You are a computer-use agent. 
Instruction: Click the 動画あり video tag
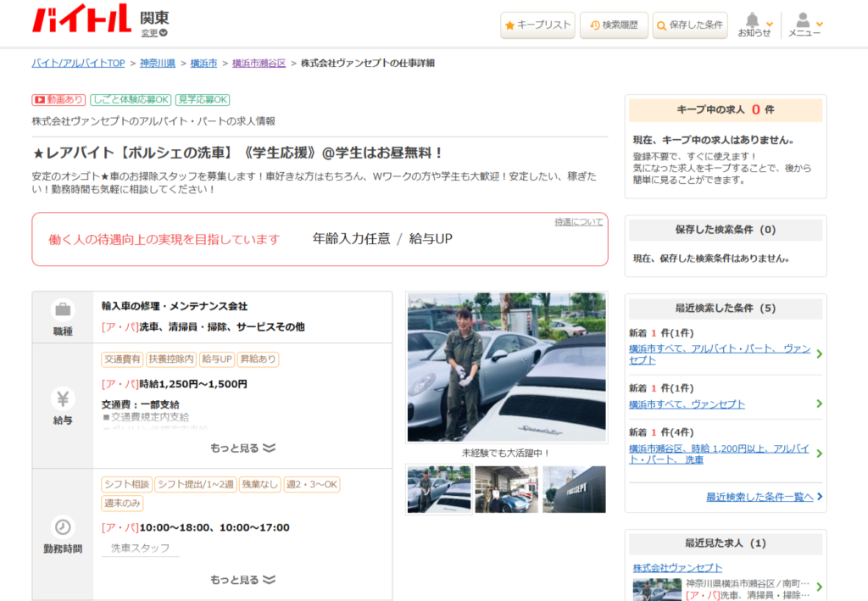click(58, 100)
